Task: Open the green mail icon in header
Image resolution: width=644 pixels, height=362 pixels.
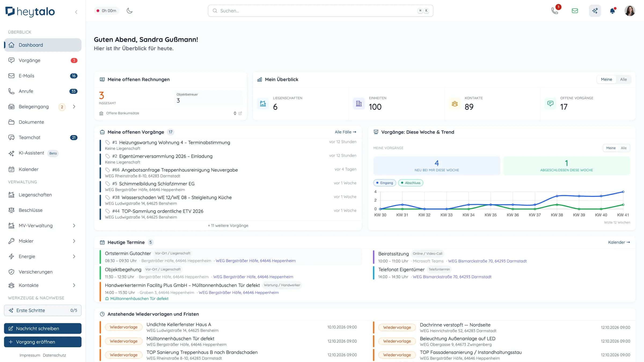Action: point(575,11)
